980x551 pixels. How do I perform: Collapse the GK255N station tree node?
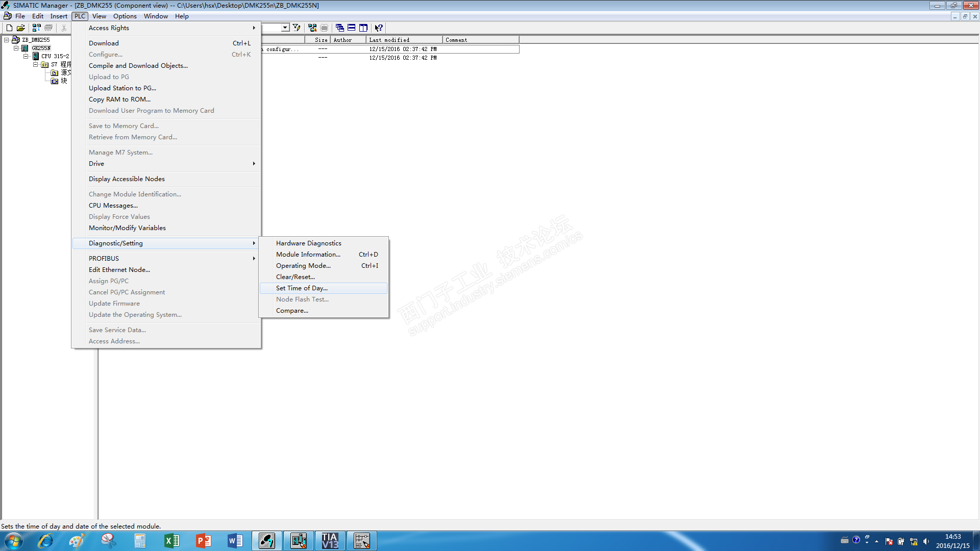[16, 48]
